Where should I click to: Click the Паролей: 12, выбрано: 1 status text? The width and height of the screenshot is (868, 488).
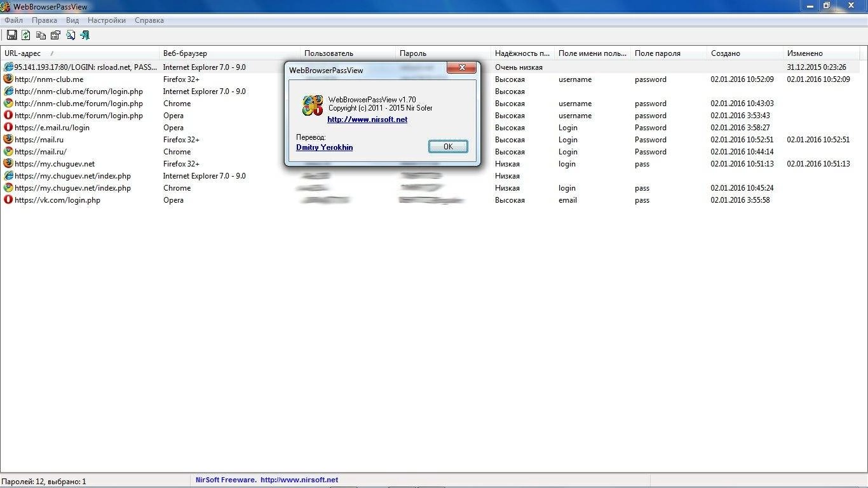tap(44, 482)
